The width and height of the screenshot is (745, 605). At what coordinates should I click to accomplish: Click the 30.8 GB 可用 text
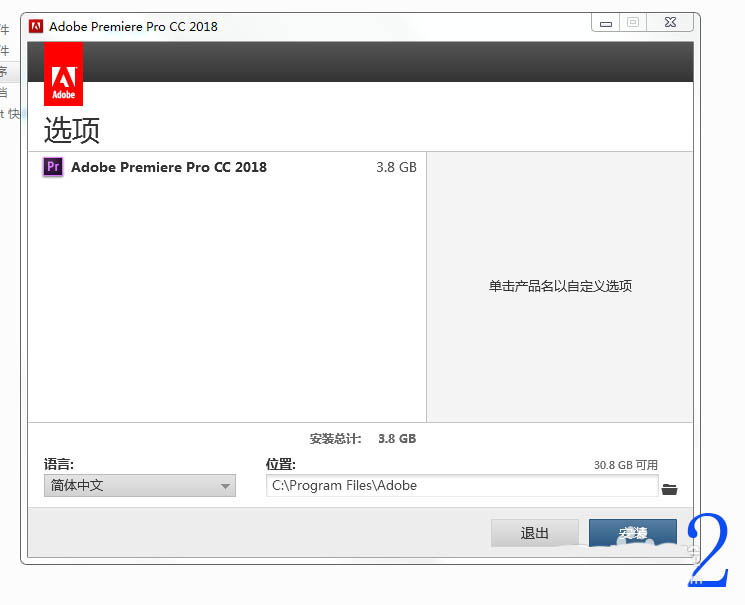click(626, 465)
